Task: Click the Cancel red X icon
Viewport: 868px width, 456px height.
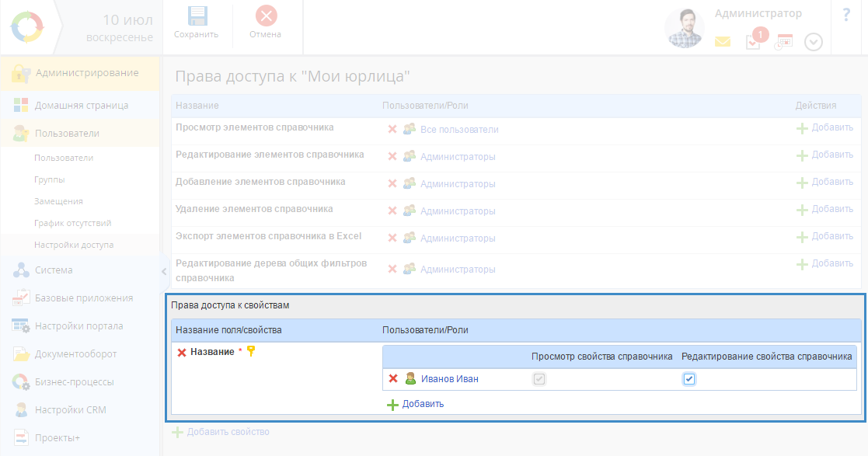Action: click(265, 17)
